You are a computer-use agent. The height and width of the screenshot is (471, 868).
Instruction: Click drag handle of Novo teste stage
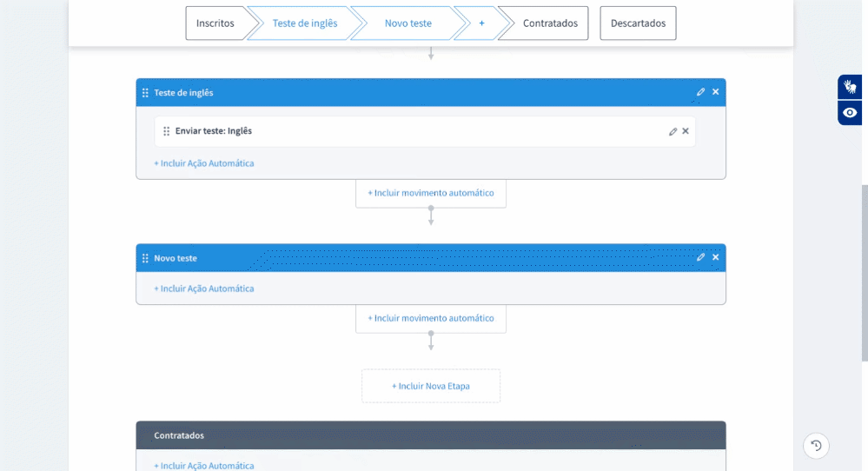tap(145, 258)
